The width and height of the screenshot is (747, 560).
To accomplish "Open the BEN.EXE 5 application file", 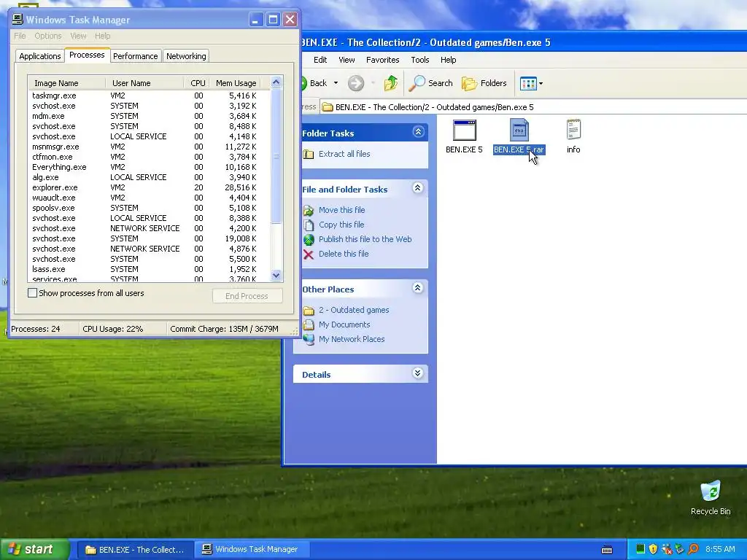I will click(464, 136).
